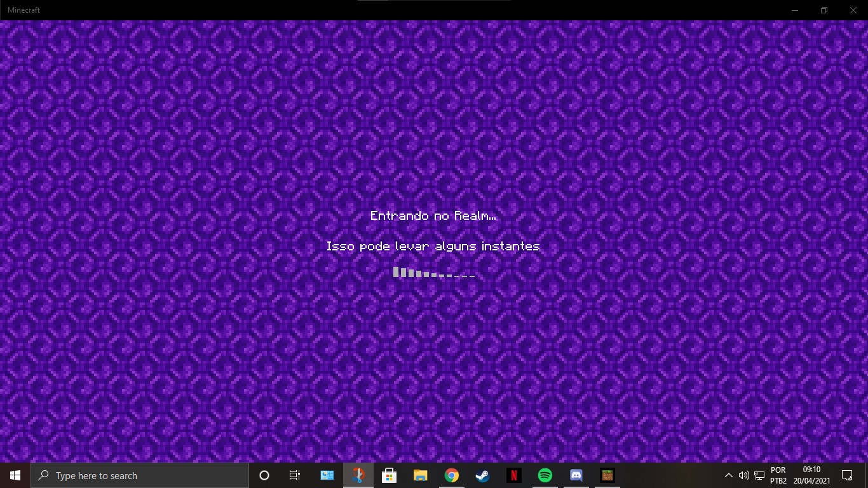Viewport: 868px width, 488px height.
Task: Switch to Spotify on the taskbar
Action: tap(545, 475)
